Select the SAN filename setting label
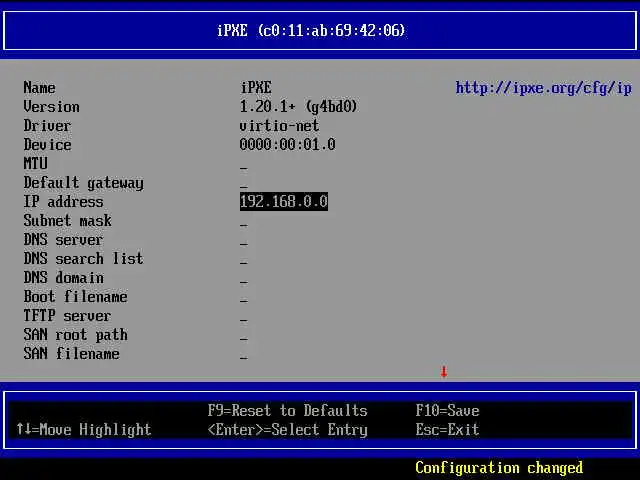640x480 pixels. [x=71, y=354]
